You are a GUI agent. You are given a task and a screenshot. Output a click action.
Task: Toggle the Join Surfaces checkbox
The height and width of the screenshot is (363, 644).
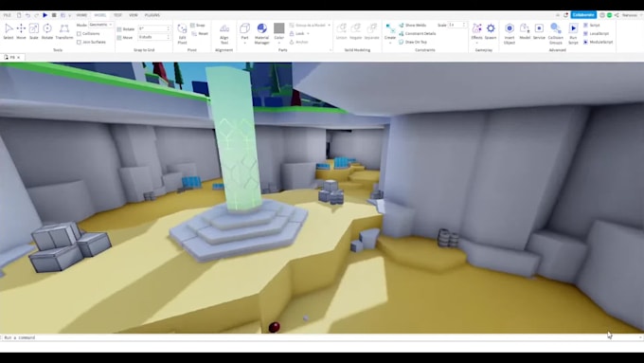(x=79, y=42)
